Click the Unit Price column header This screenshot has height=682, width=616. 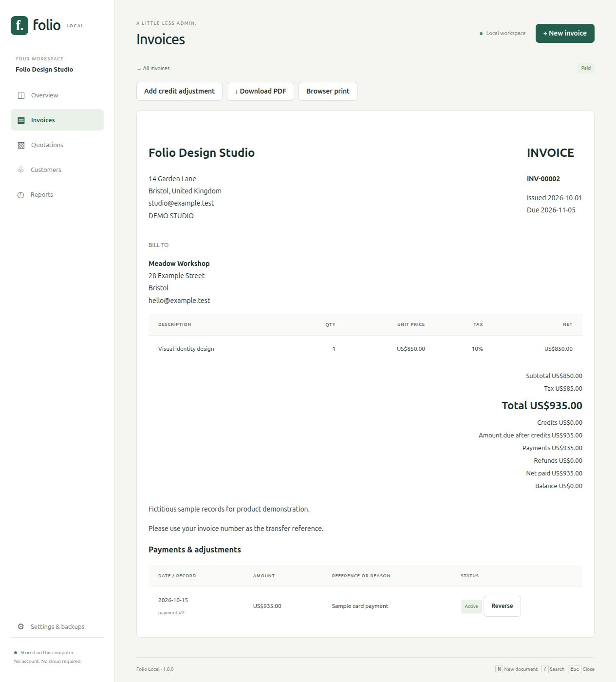pos(411,324)
